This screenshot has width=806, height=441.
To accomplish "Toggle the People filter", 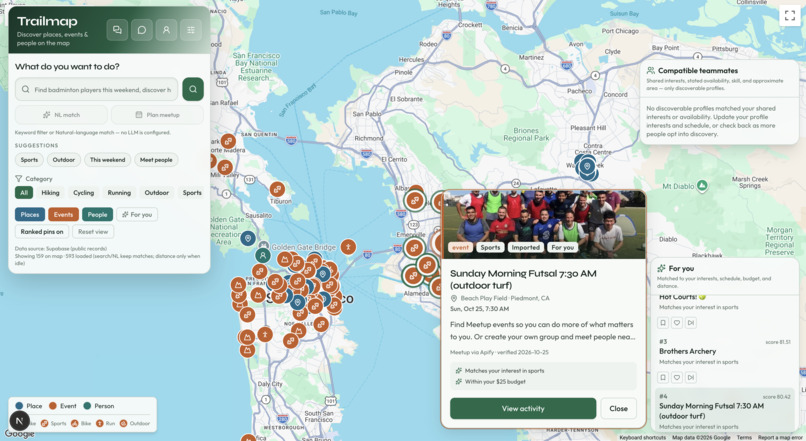I will coord(97,214).
